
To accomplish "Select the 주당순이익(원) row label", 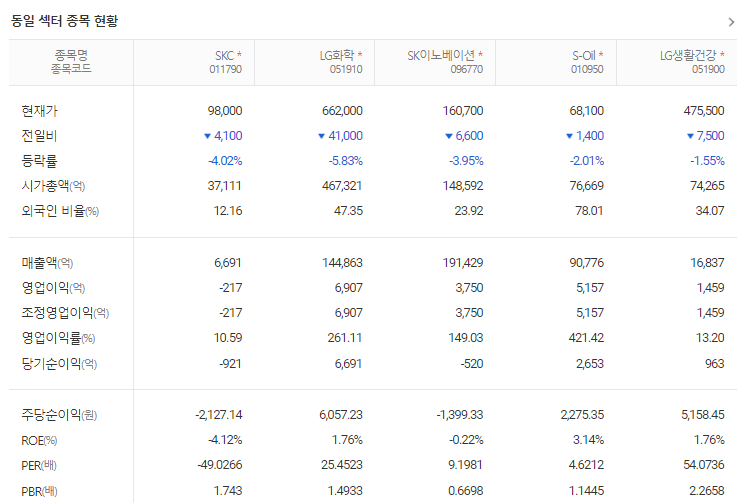I will tap(59, 415).
